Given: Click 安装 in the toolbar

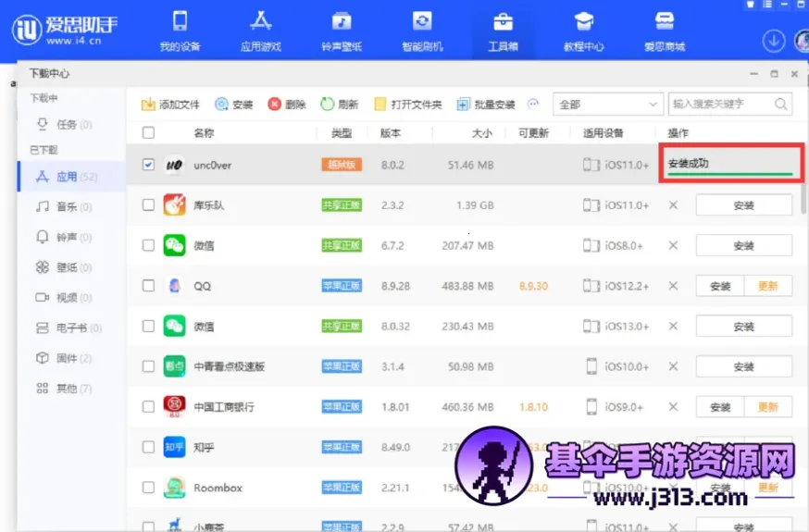Looking at the screenshot, I should (234, 105).
